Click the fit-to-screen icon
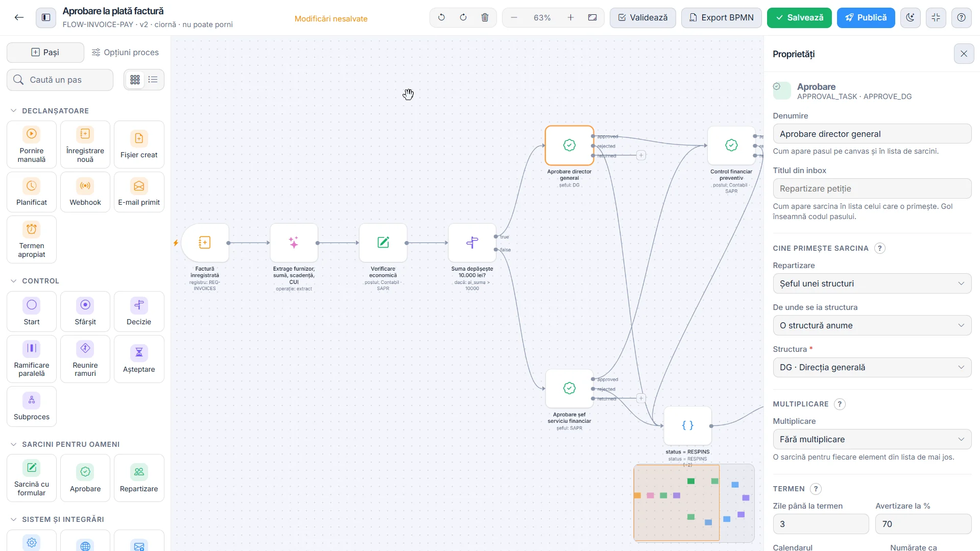 (592, 17)
